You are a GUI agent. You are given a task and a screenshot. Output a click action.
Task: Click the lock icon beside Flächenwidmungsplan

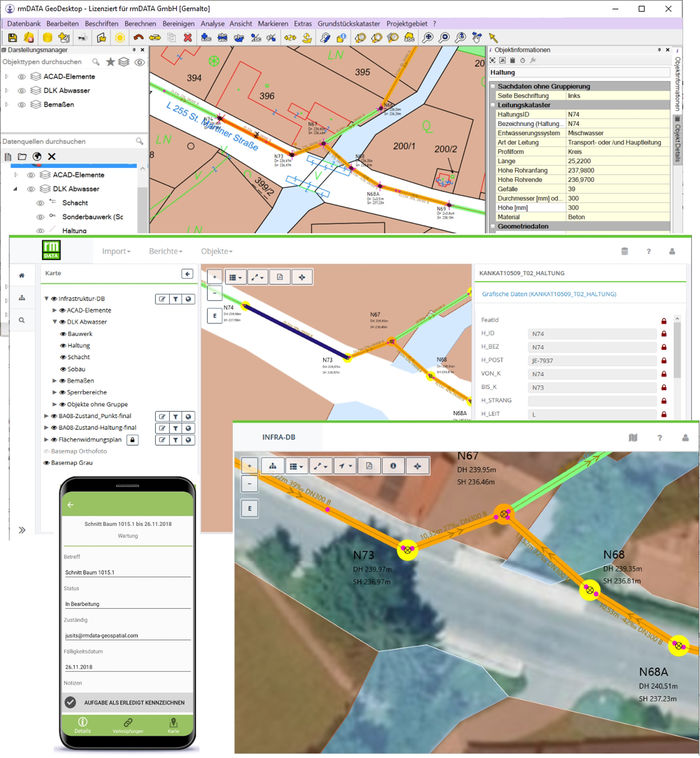coord(132,439)
